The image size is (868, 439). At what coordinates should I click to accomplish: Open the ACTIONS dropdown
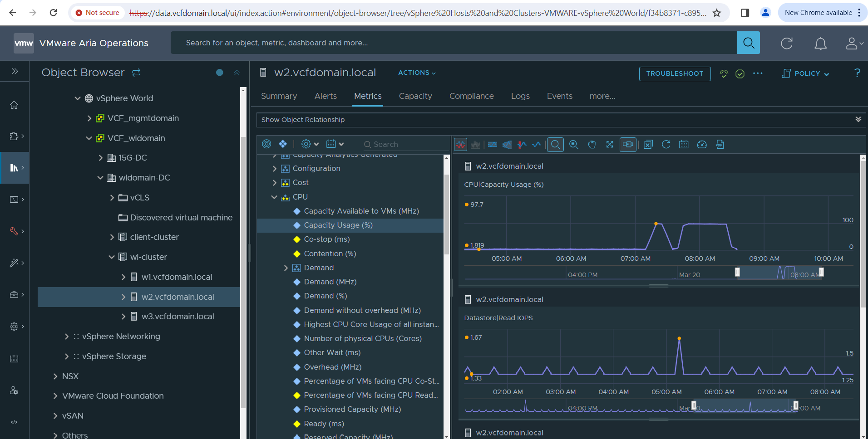click(417, 73)
